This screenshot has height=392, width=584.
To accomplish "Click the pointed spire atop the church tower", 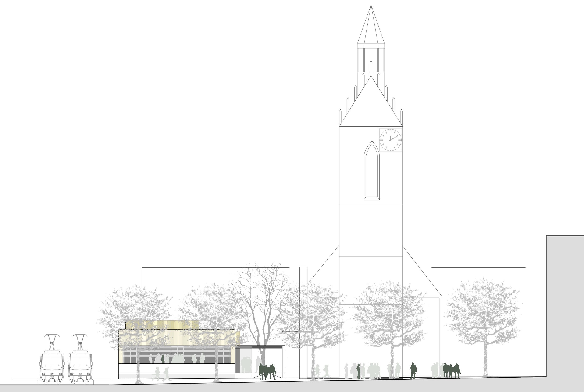I will [x=371, y=25].
